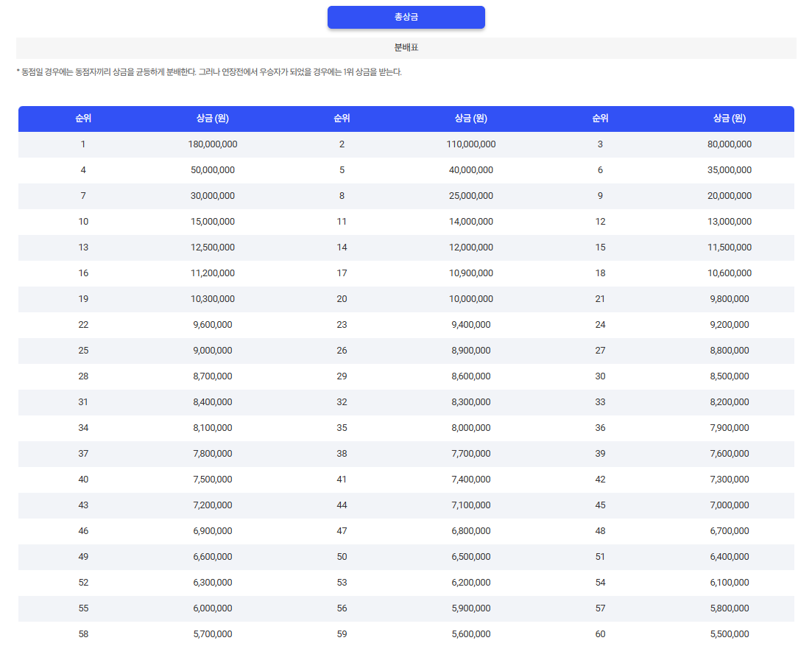Click the 6,600,000 prize cell
812x660 pixels.
(212, 557)
